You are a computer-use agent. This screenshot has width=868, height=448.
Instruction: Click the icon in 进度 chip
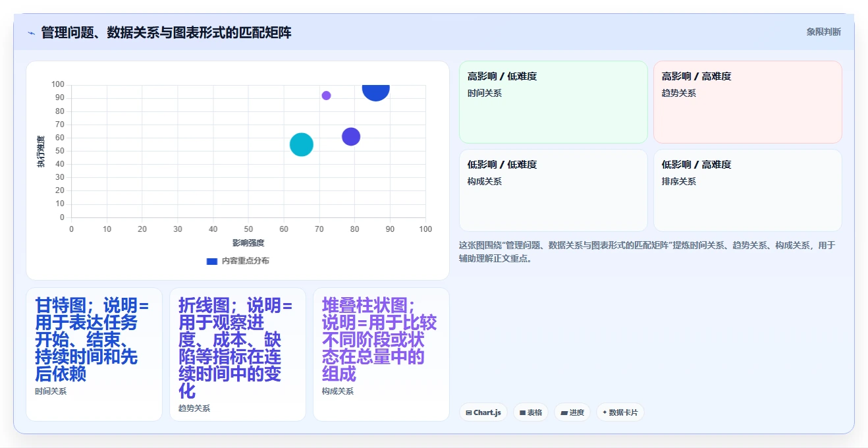(564, 413)
